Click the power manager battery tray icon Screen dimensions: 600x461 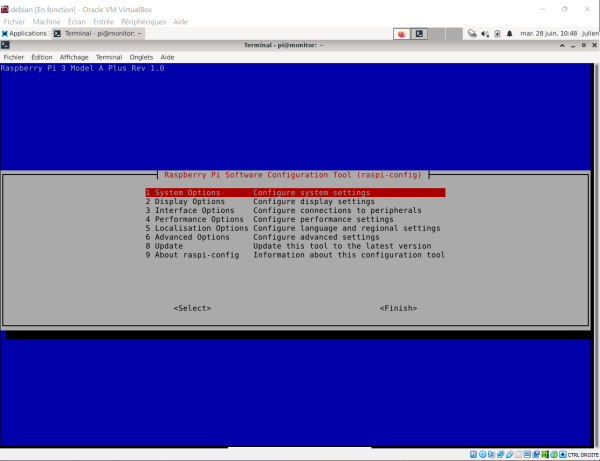point(497,34)
